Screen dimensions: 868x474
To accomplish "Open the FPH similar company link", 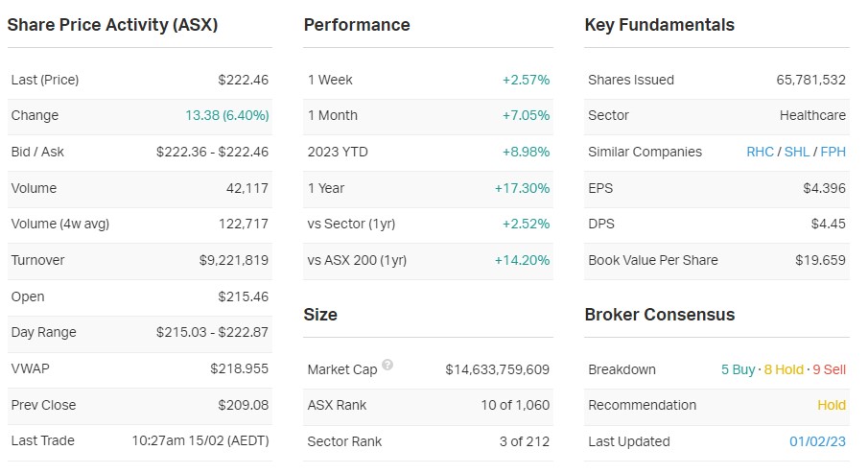I will pos(833,152).
